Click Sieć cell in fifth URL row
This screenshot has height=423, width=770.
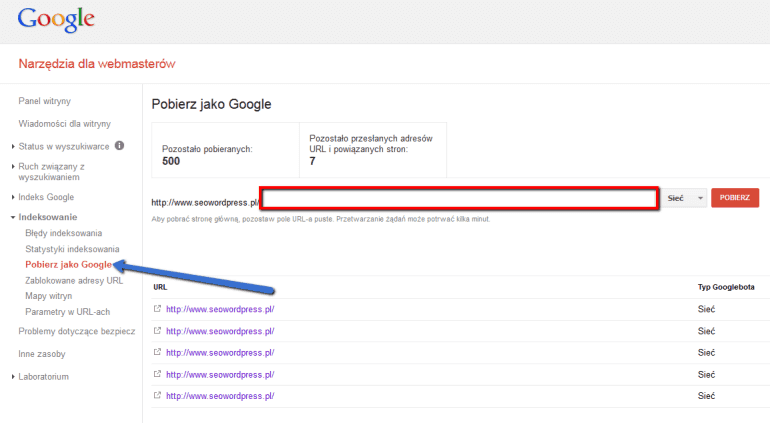point(706,396)
